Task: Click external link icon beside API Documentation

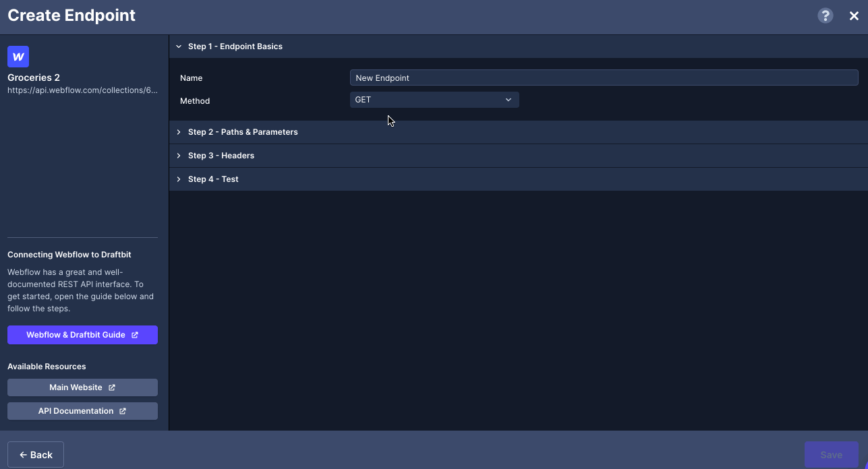Action: click(123, 411)
